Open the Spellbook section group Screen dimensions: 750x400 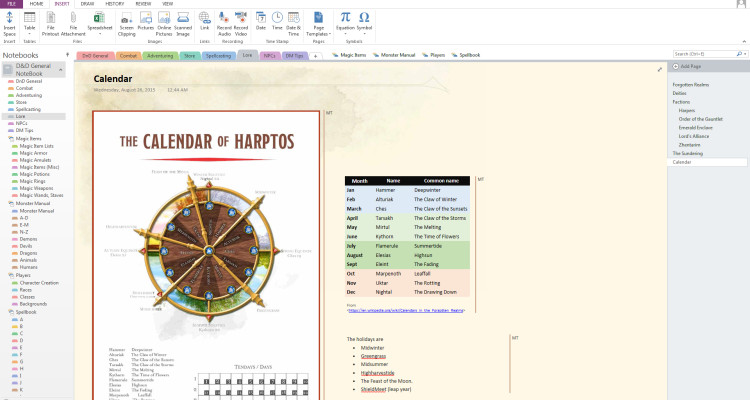coord(465,55)
